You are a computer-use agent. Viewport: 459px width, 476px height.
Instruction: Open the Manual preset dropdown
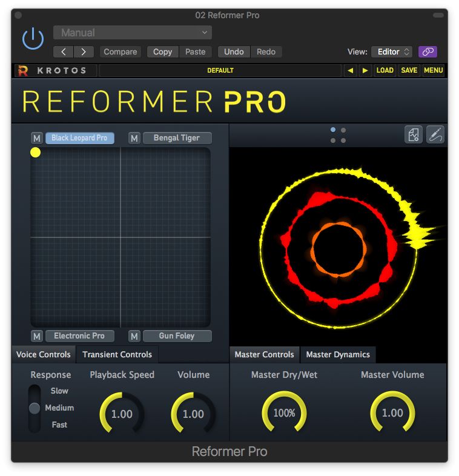point(133,33)
